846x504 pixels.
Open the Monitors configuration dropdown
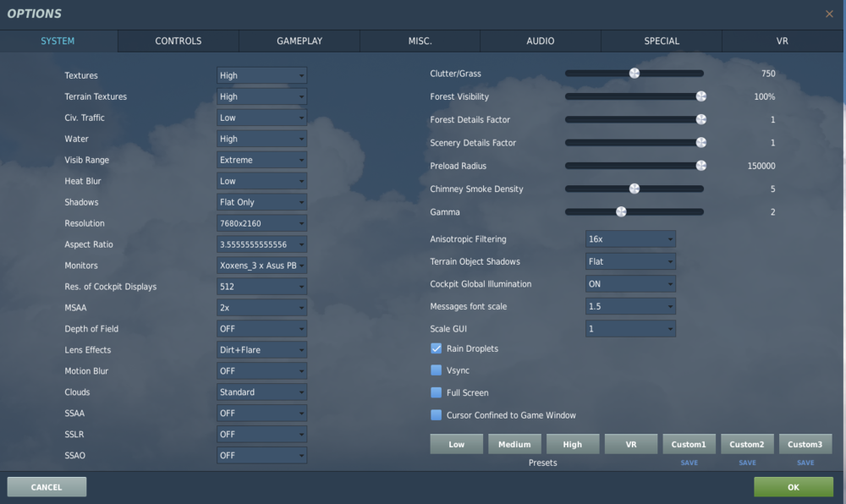pyautogui.click(x=261, y=265)
